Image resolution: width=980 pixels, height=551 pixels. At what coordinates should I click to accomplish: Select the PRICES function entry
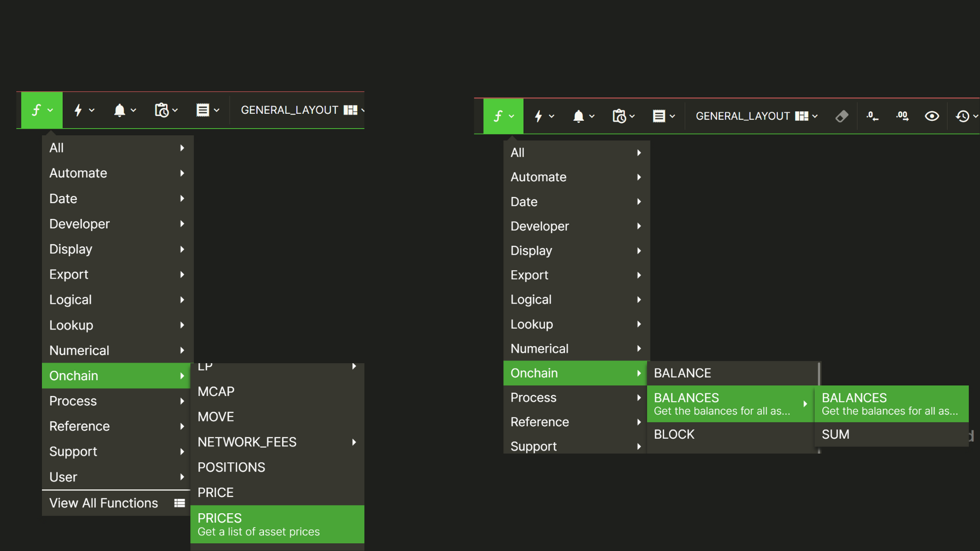(x=277, y=524)
